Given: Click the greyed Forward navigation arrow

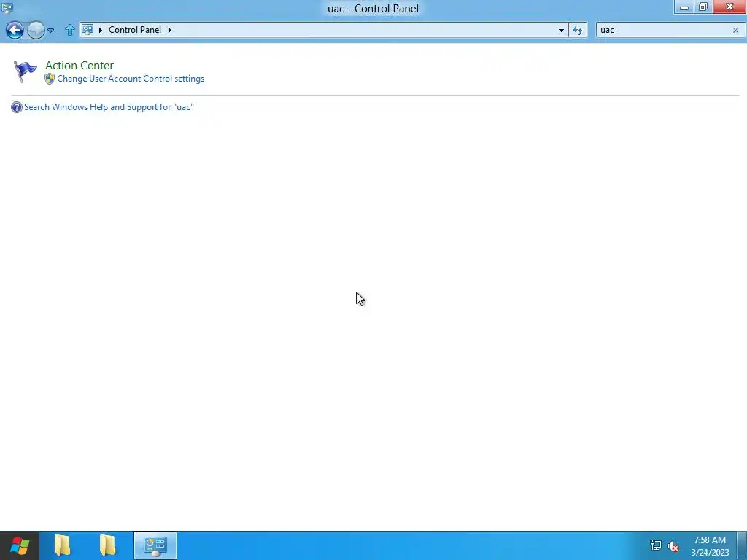Looking at the screenshot, I should (36, 30).
